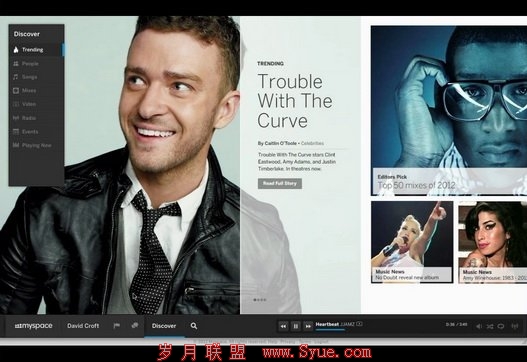Open the Events calendar icon

15,132
